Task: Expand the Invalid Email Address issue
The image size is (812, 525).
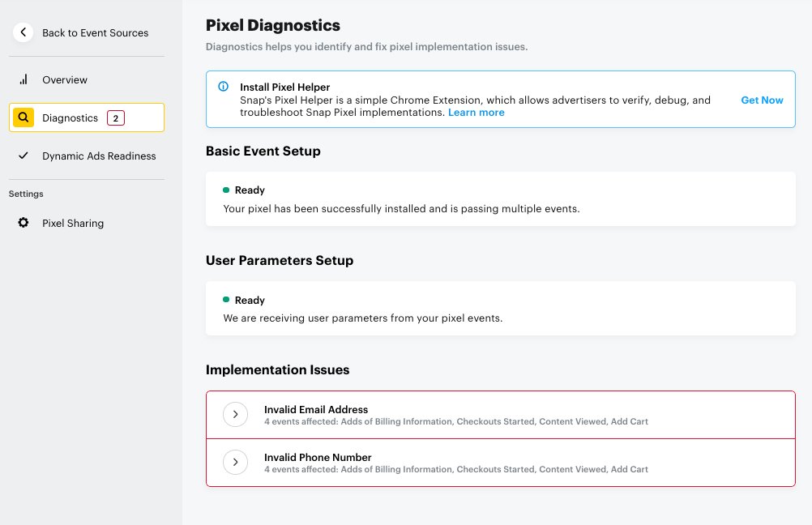Action: click(235, 414)
